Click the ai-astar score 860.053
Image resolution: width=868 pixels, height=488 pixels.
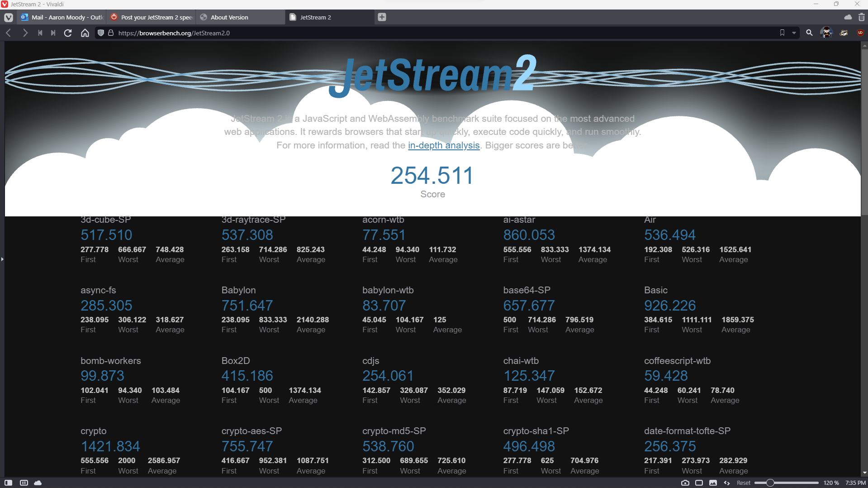pos(529,235)
